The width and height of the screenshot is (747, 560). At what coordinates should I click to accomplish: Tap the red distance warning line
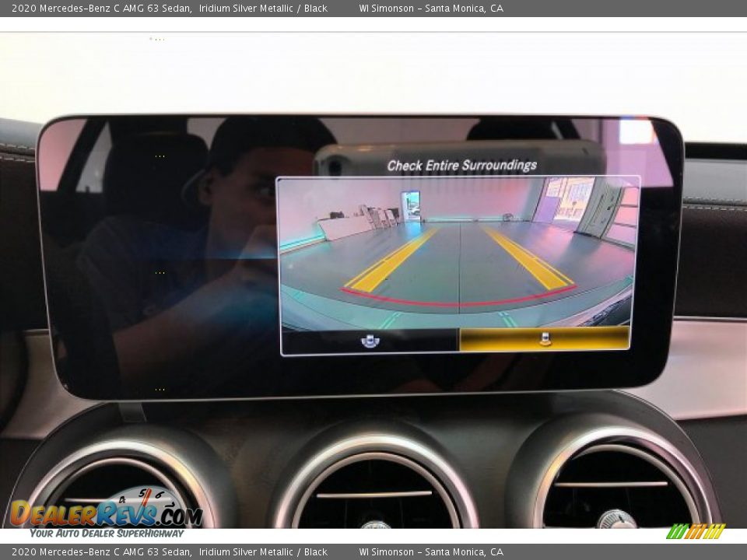coord(459,302)
